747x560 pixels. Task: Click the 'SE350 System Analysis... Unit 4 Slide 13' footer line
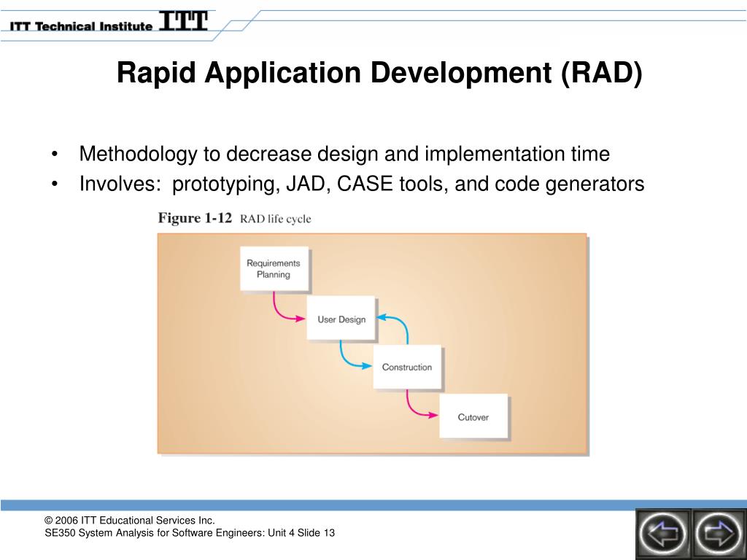pyautogui.click(x=190, y=533)
